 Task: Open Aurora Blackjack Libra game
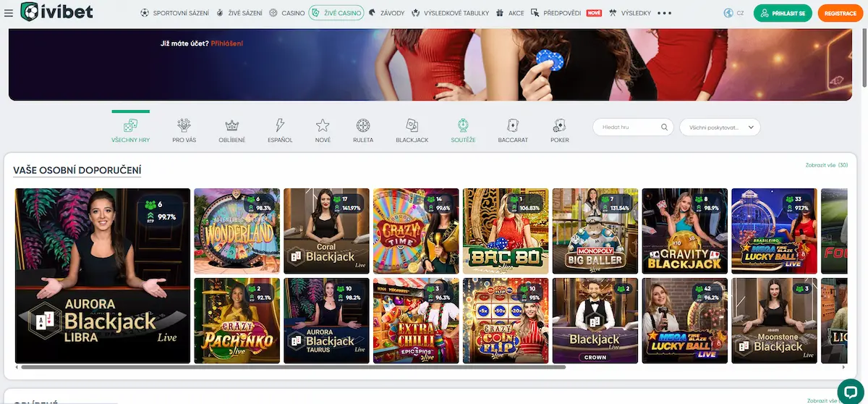[x=103, y=275]
